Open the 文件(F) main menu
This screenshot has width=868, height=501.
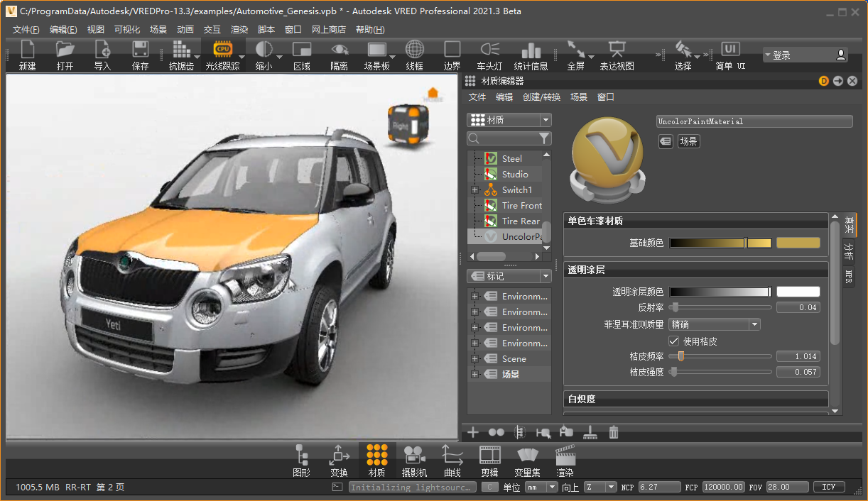[26, 29]
